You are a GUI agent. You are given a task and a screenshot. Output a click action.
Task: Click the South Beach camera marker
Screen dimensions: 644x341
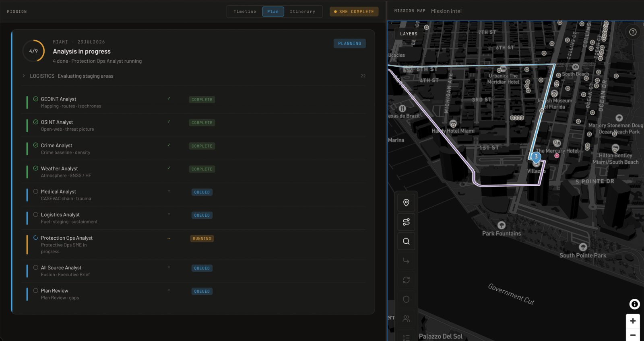tap(576, 67)
